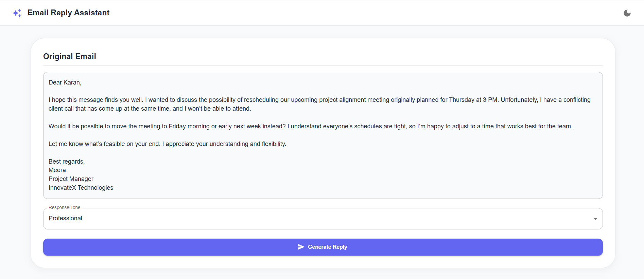Click the Email Reply Assistant title
This screenshot has height=279, width=644.
(68, 13)
